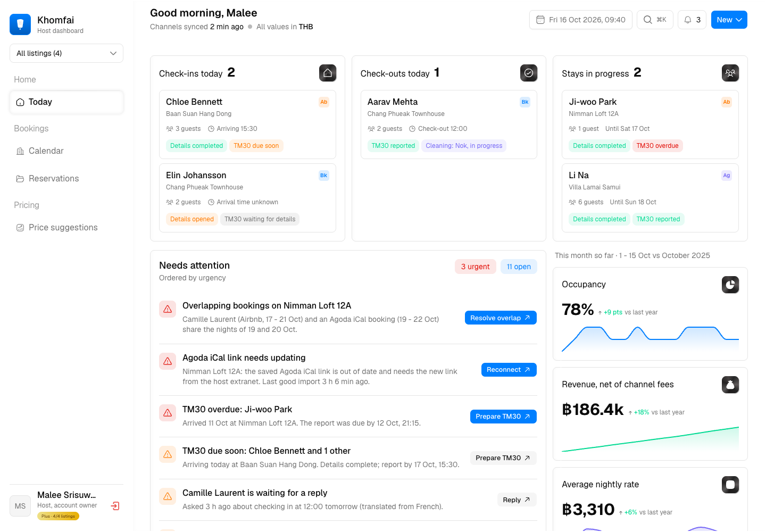Screen dimensions: 766x532
Task: Filter by 11 open chip
Action: [x=519, y=267]
